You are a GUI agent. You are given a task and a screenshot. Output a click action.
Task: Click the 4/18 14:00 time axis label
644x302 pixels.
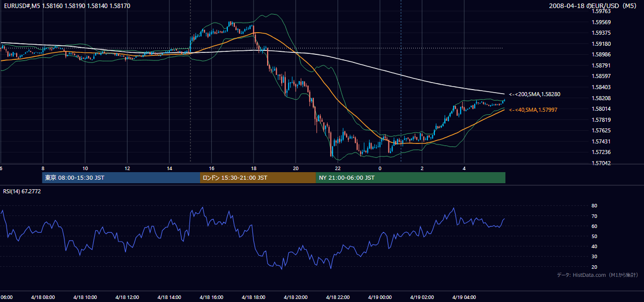pyautogui.click(x=169, y=297)
